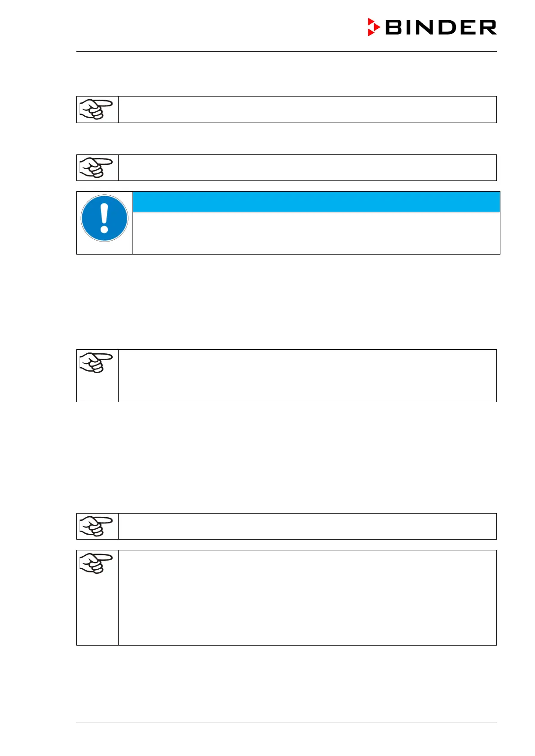Screen dimensions: 535x756
Task: Click inside the second note text box
Action: (x=307, y=168)
